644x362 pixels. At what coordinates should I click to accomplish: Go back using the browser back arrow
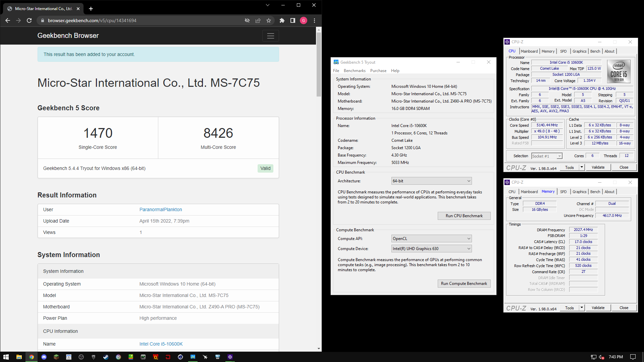8,20
